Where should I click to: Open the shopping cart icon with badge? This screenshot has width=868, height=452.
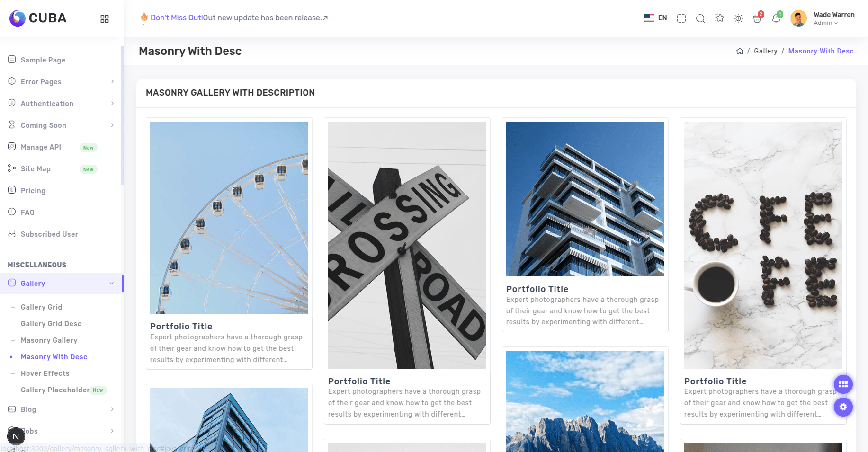(758, 18)
